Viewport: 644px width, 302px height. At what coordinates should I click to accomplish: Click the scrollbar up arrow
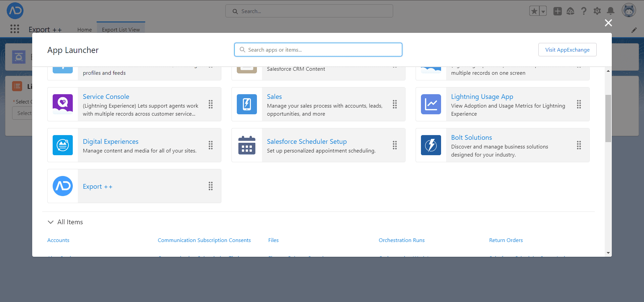(x=608, y=71)
